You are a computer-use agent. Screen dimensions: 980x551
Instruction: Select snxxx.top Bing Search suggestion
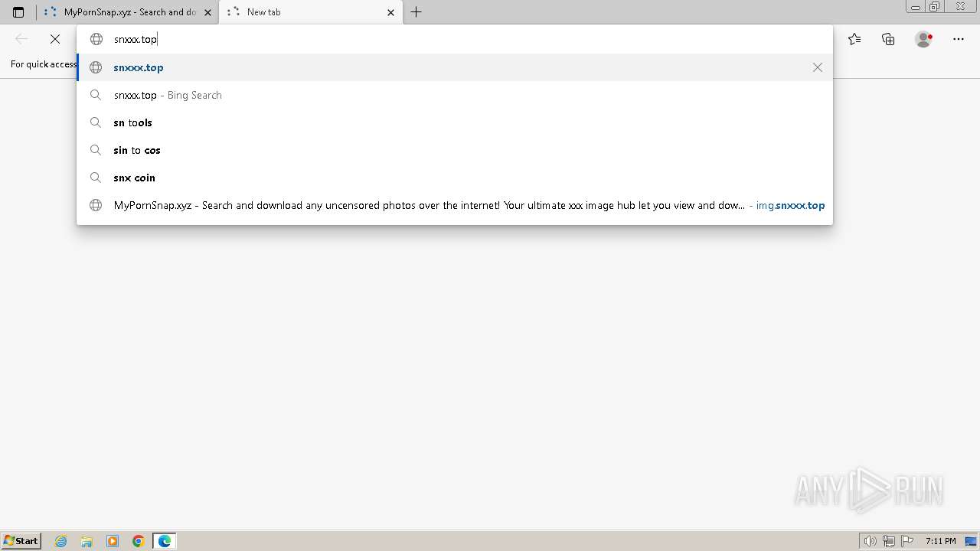point(455,95)
